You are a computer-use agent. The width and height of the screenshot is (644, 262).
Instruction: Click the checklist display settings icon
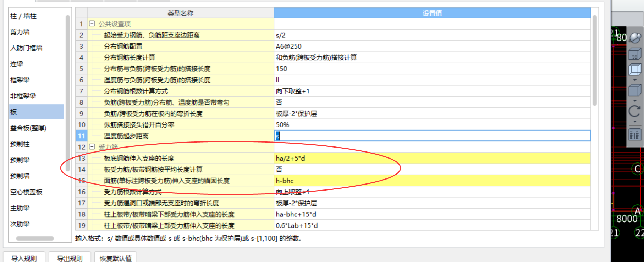pyautogui.click(x=635, y=135)
